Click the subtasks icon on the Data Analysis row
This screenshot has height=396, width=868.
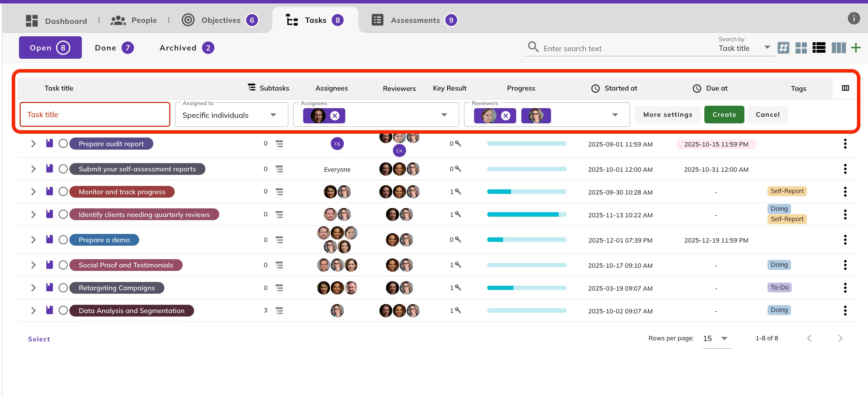pos(279,311)
